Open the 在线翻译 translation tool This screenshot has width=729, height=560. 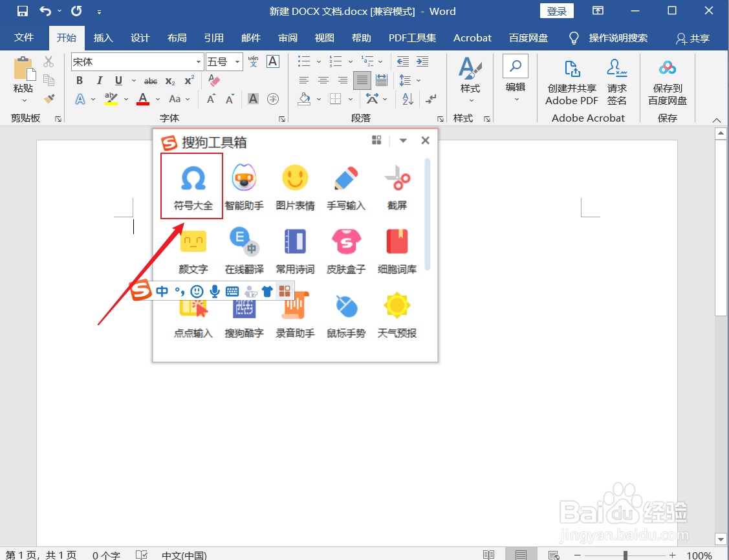[x=244, y=250]
